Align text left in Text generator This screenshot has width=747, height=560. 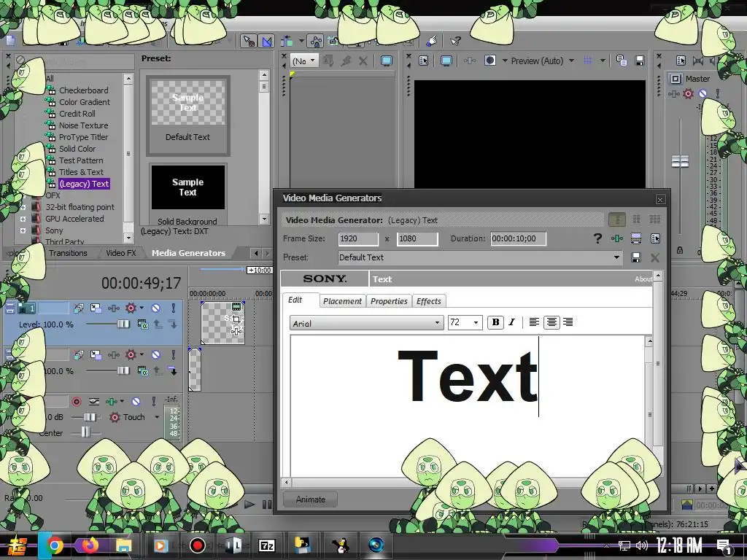pos(534,322)
